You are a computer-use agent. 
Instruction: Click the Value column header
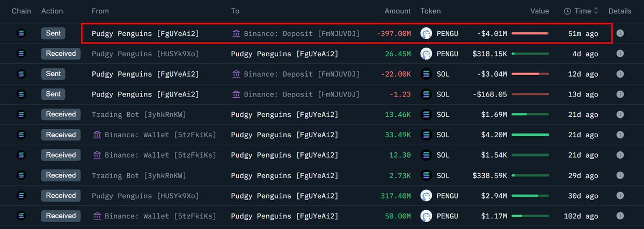[x=539, y=11]
